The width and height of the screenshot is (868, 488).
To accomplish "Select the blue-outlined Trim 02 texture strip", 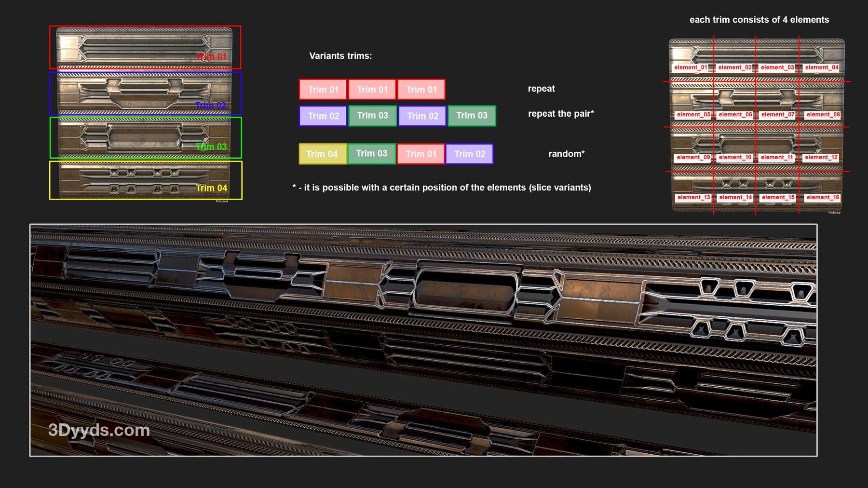I will tap(145, 93).
